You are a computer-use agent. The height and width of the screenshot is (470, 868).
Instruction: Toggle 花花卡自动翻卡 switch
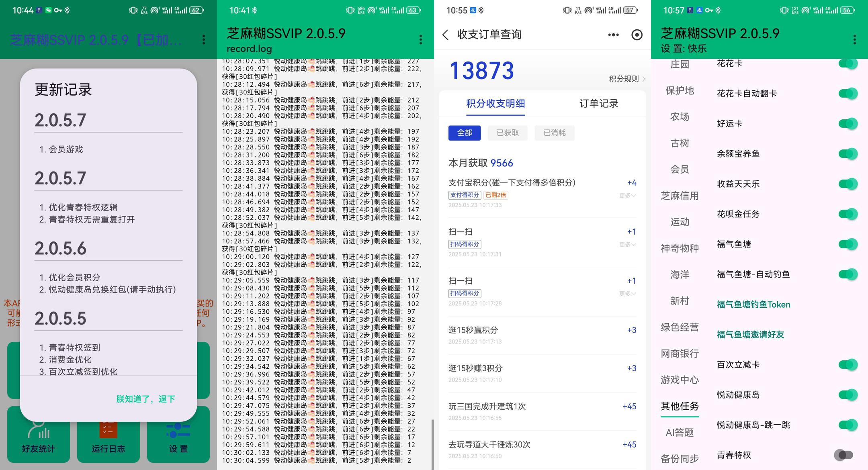[848, 94]
